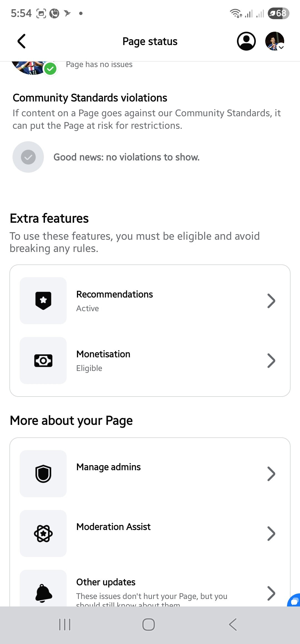The width and height of the screenshot is (300, 644).
Task: Open Manage admins via its chevron
Action: pyautogui.click(x=271, y=474)
